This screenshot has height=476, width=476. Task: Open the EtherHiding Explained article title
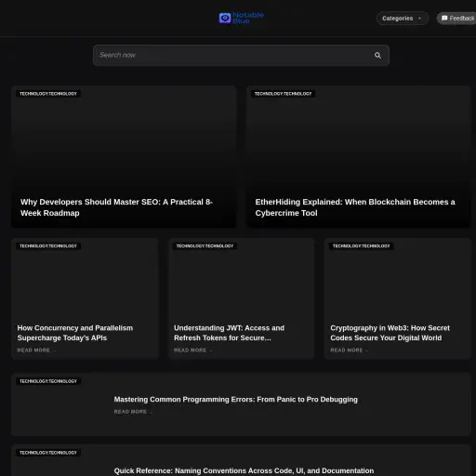(355, 207)
